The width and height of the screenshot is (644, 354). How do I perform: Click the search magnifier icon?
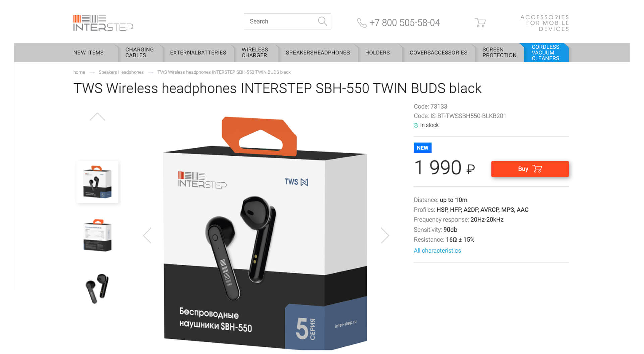tap(322, 21)
